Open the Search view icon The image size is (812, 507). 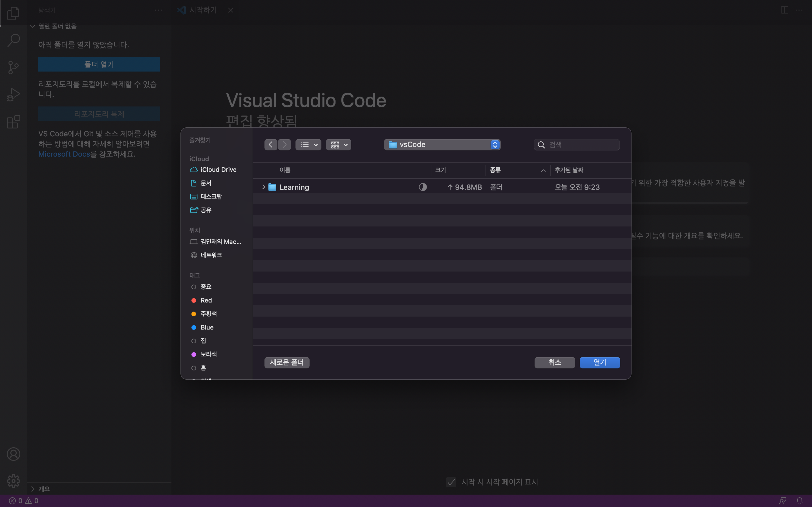(x=14, y=40)
